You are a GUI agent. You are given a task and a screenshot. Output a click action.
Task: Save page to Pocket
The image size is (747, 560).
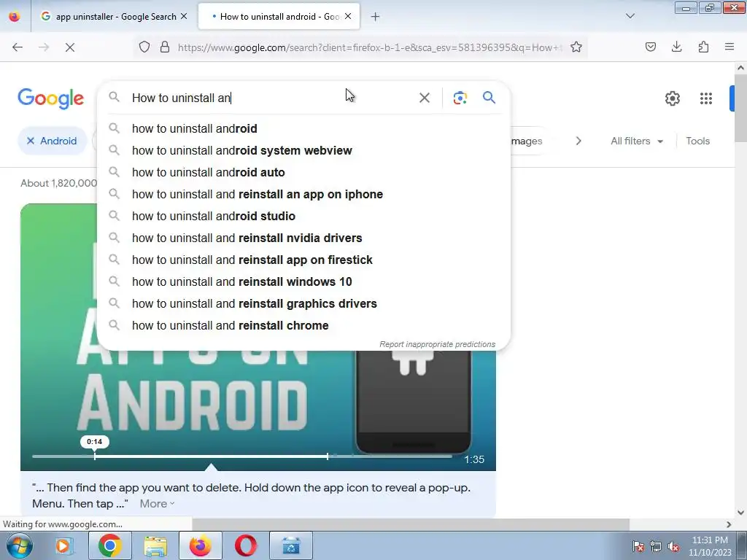(x=651, y=47)
